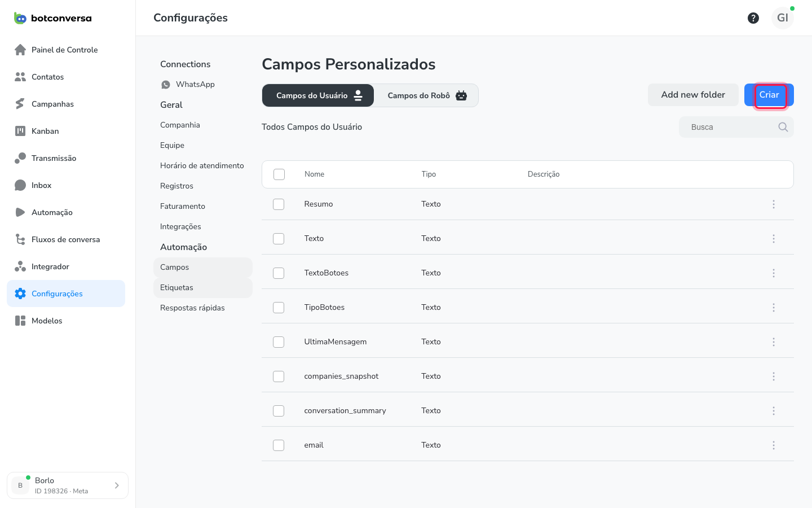This screenshot has width=812, height=508.
Task: Open three-dot menu for conversation_summary row
Action: point(774,411)
